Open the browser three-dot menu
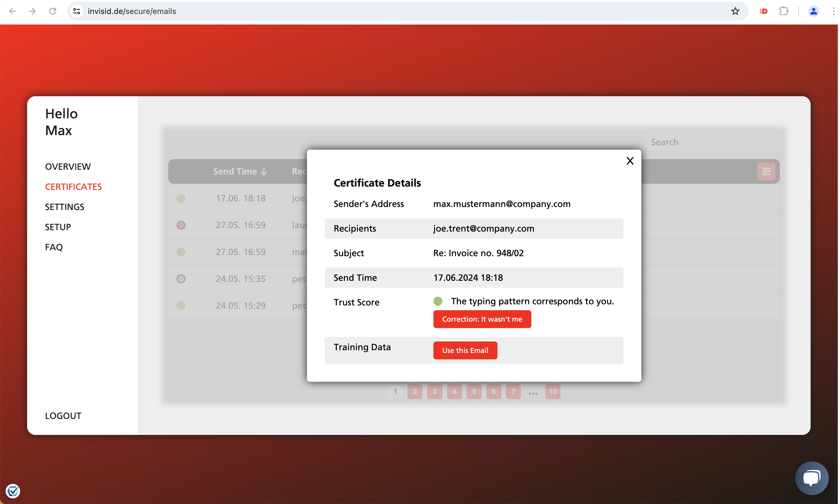840x504 pixels. (x=833, y=11)
